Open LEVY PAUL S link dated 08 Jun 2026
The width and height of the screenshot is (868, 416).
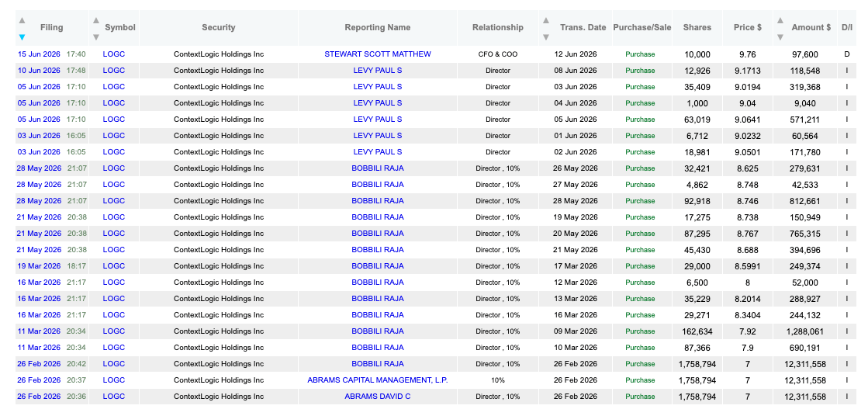pyautogui.click(x=378, y=71)
